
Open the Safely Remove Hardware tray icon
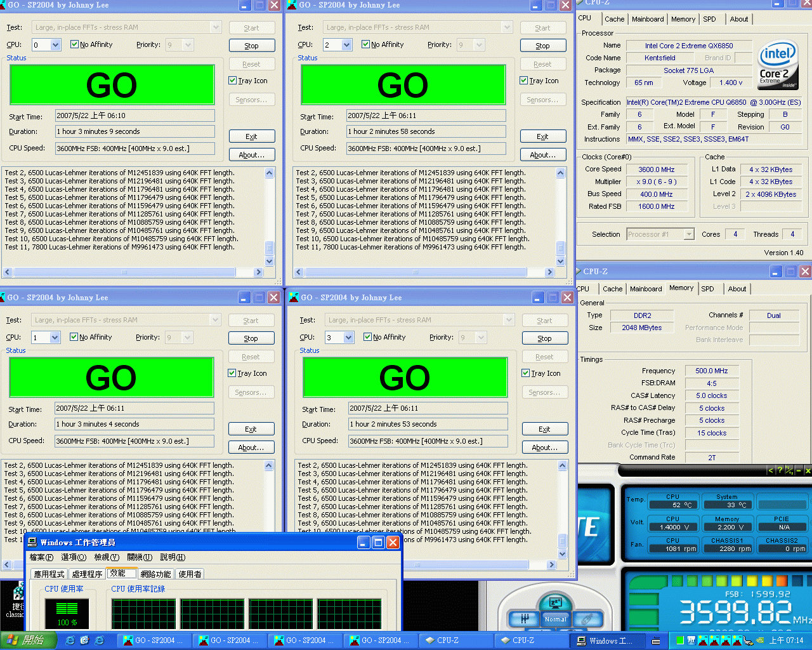click(748, 640)
